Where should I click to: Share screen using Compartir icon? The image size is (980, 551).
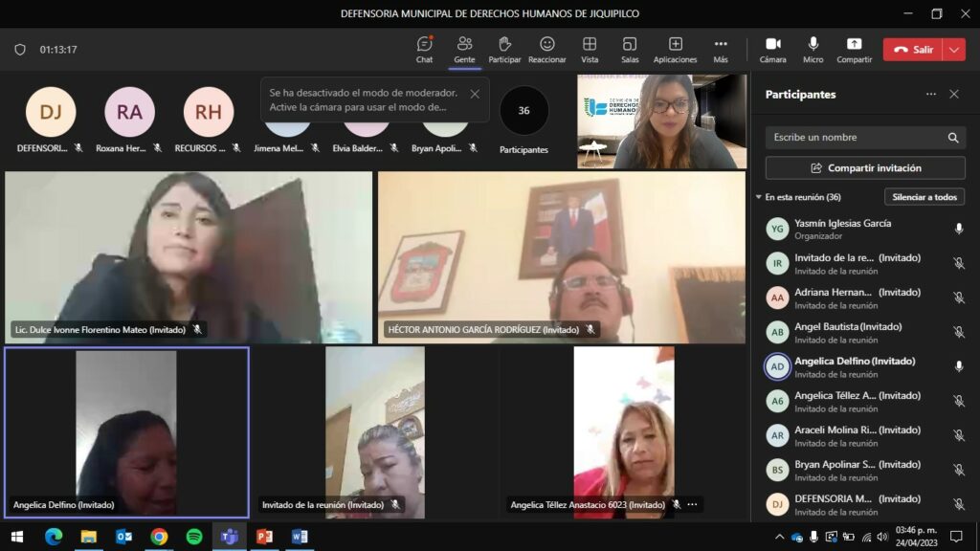click(854, 49)
